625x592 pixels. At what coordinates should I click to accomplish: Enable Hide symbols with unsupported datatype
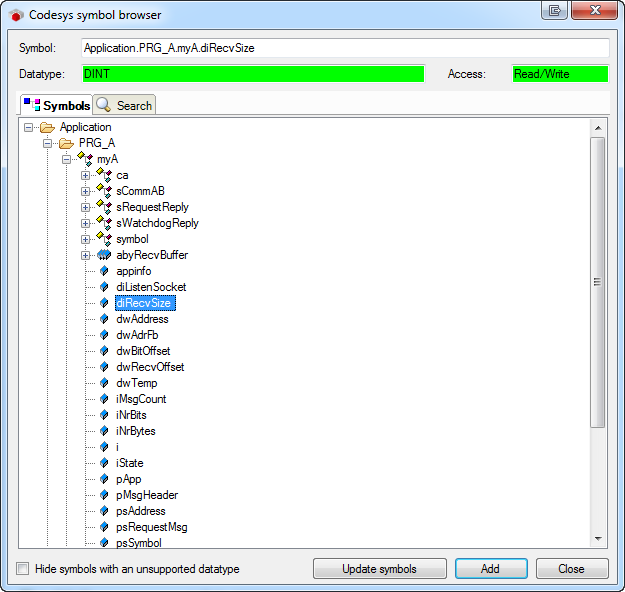23,568
